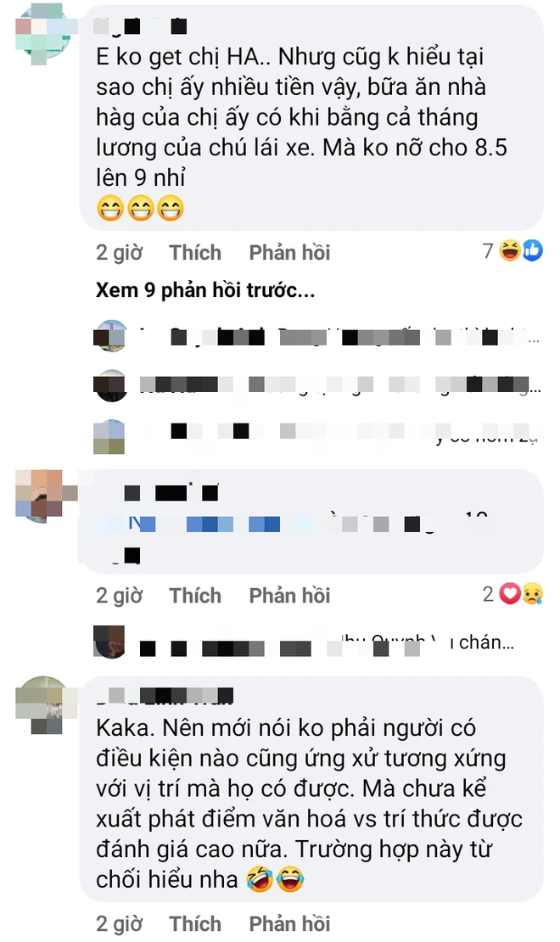This screenshot has width=560, height=942.
Task: Open the first collapsed reply's small avatar
Action: point(110,335)
